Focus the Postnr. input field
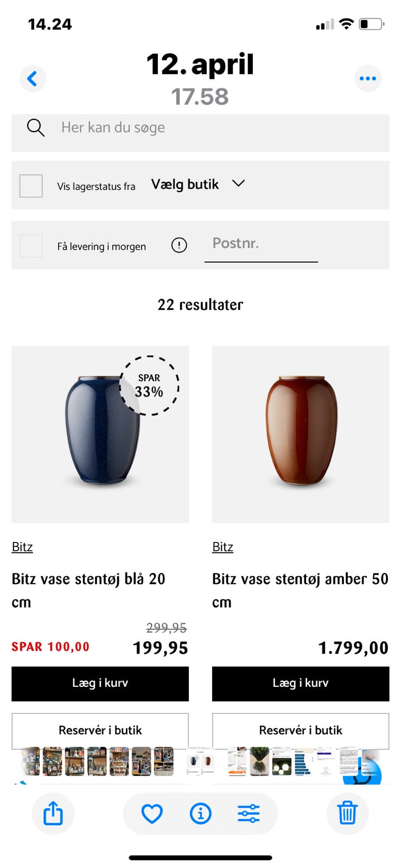Viewport: 401px width, 868px height. (260, 244)
